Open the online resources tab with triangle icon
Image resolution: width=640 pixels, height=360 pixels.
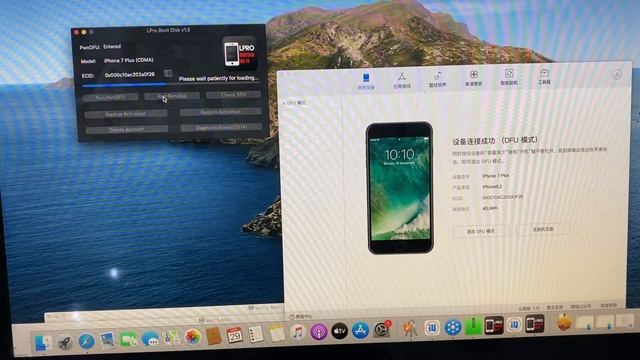pyautogui.click(x=402, y=80)
